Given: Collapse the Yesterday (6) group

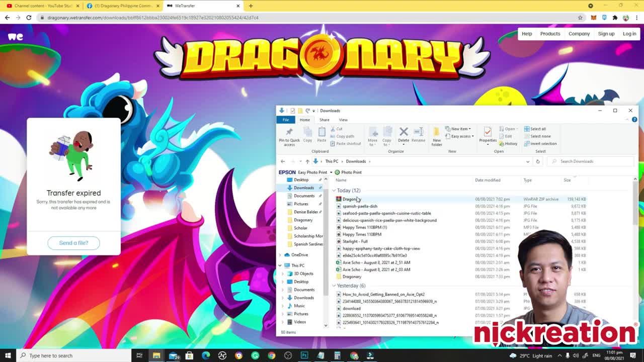Looking at the screenshot, I should 334,286.
